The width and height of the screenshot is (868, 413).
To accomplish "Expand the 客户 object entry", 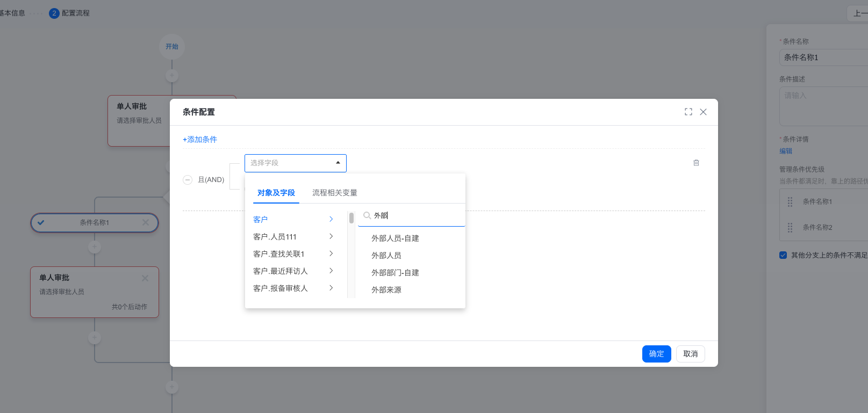I will pyautogui.click(x=293, y=220).
